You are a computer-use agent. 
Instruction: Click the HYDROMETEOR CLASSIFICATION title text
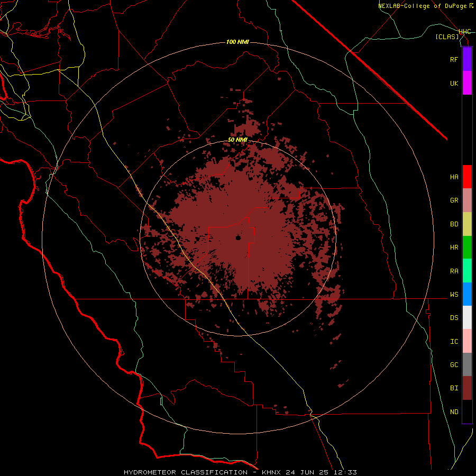point(186,472)
